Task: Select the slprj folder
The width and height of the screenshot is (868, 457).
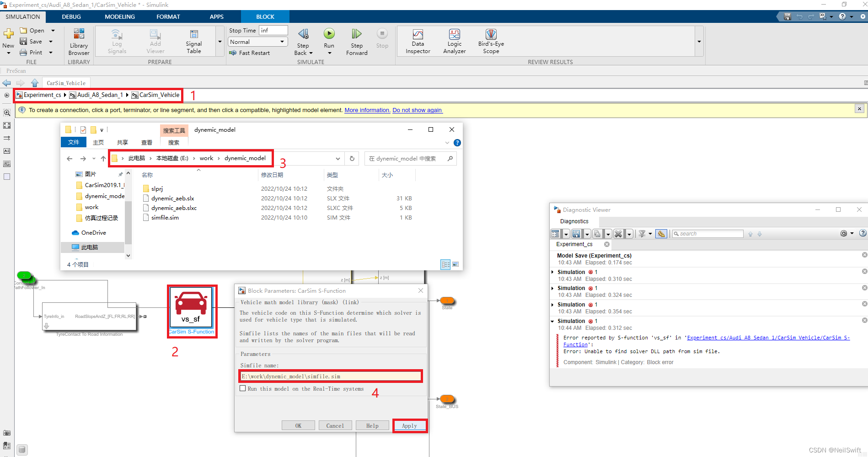Action: (157, 188)
